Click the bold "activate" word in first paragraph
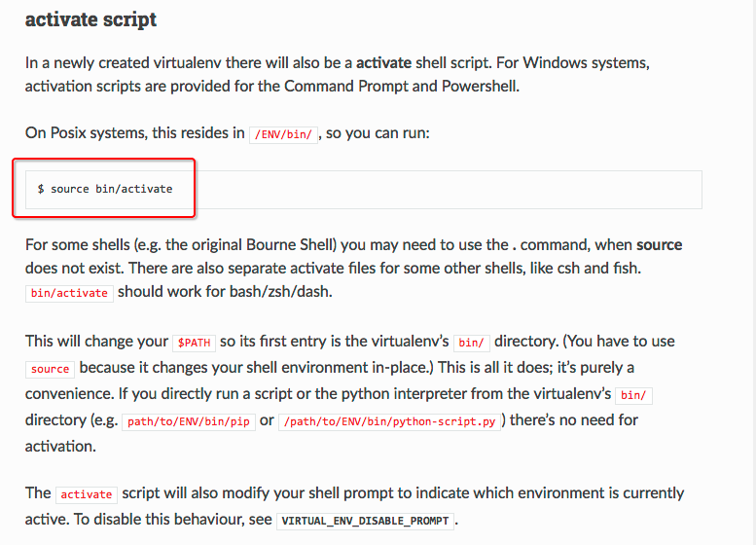 (383, 63)
